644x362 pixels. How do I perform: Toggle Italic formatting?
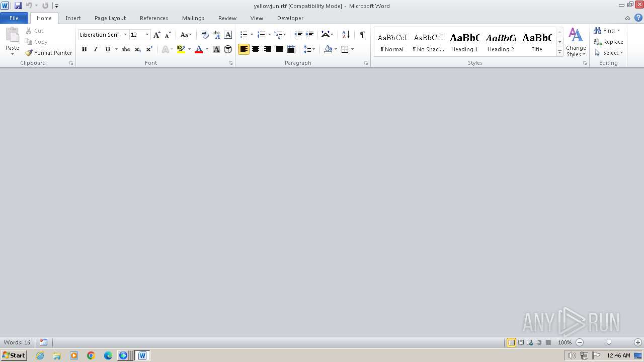(x=96, y=49)
